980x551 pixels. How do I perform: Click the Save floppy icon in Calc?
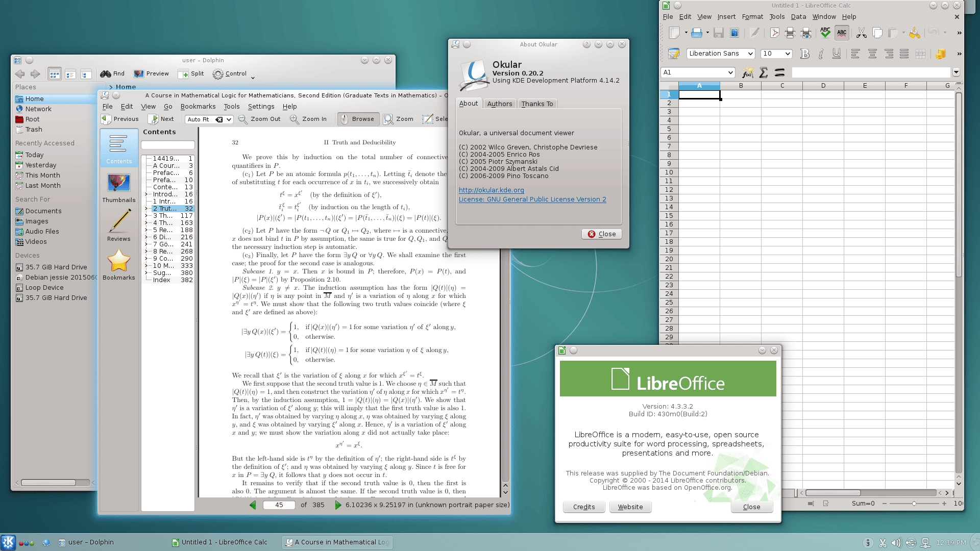719,33
